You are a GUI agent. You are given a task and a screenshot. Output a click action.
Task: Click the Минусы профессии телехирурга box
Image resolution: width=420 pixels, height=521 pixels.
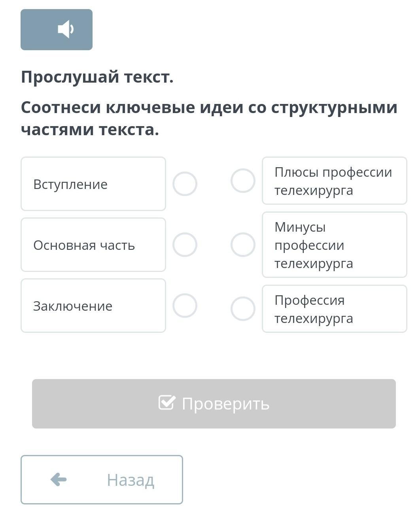click(x=334, y=245)
